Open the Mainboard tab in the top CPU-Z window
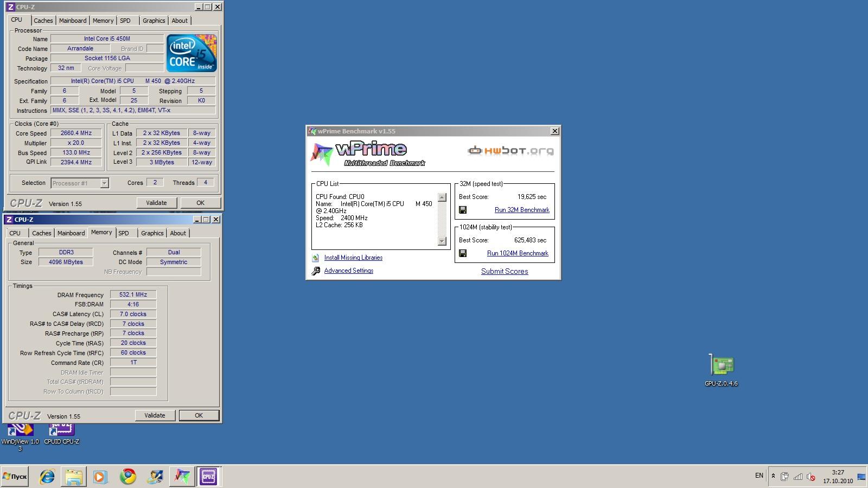 [73, 21]
